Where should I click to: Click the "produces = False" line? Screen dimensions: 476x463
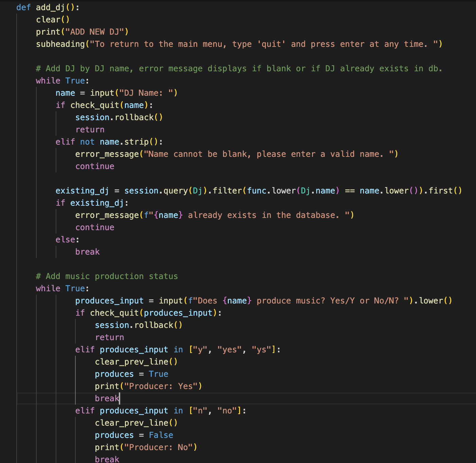pos(134,435)
